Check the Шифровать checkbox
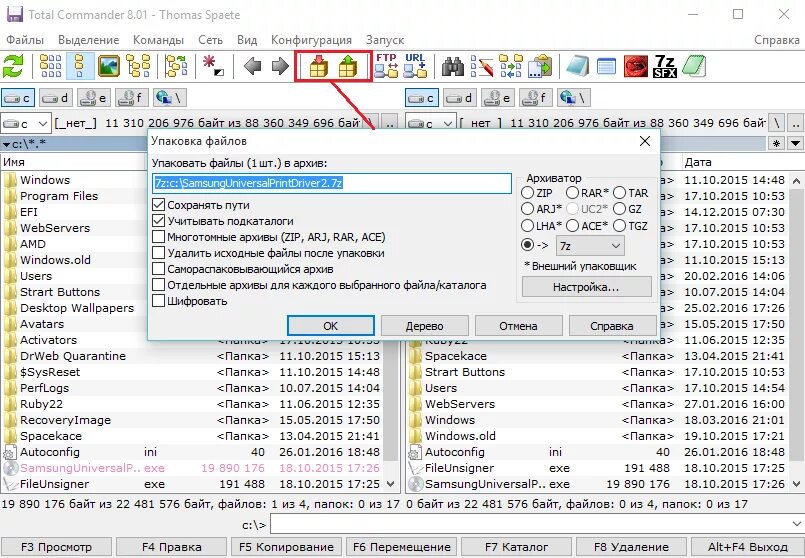This screenshot has height=558, width=805. pyautogui.click(x=159, y=301)
